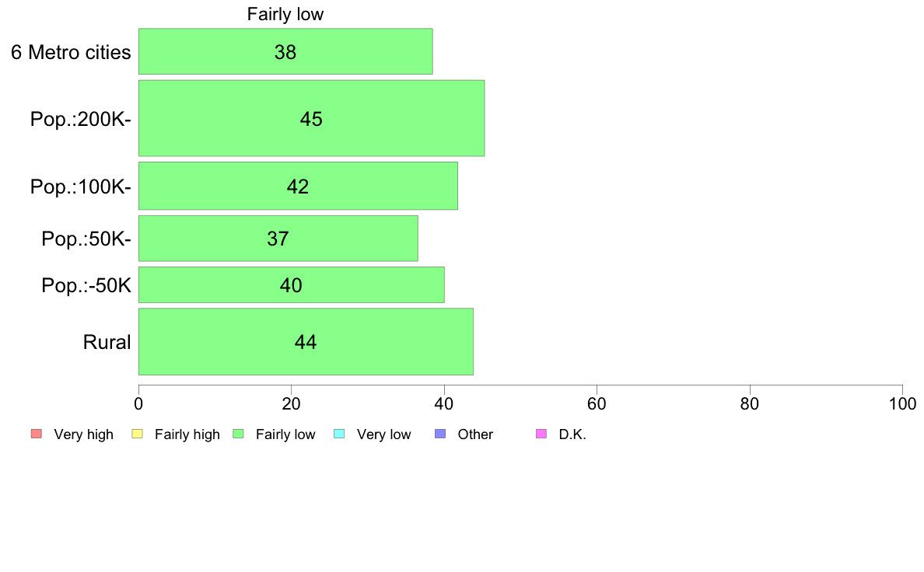Click the green Fairly low legend swatch
This screenshot has width=924, height=572.
[238, 434]
